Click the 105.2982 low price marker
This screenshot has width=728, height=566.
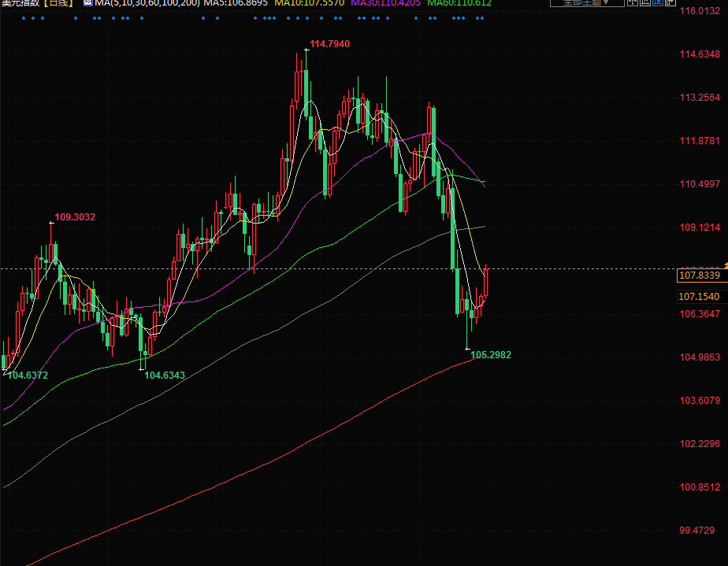491,355
